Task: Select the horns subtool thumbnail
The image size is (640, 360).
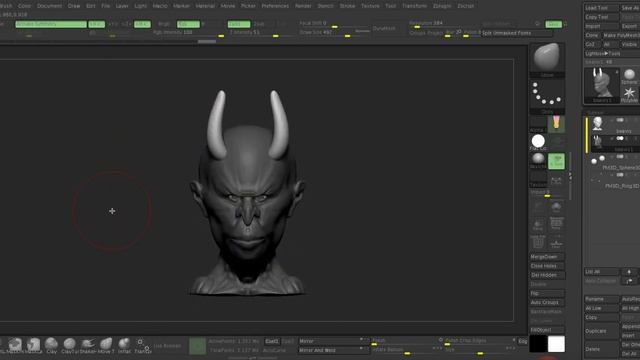Action: click(598, 142)
